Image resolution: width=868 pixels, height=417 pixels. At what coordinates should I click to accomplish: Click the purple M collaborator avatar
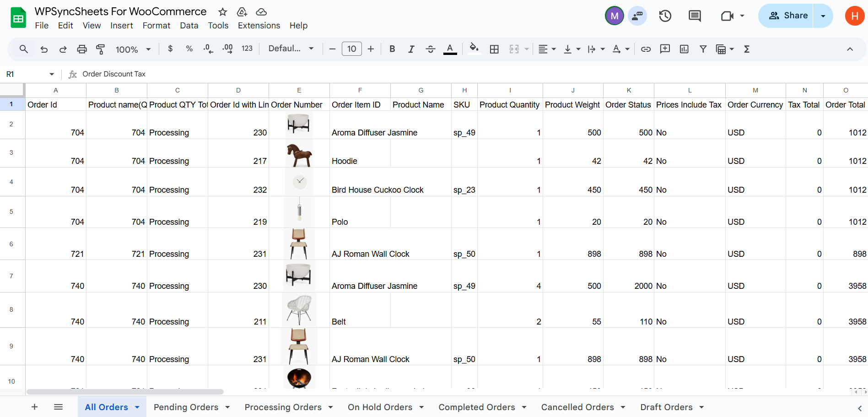tap(615, 16)
